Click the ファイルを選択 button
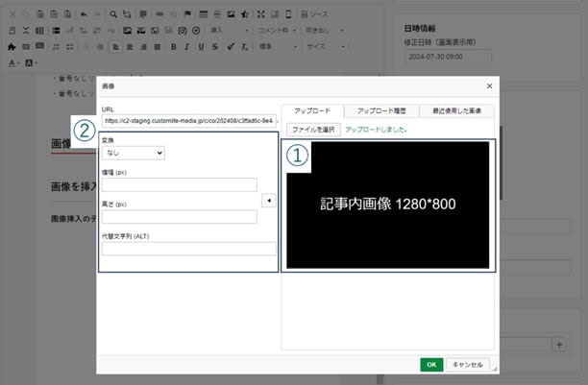This screenshot has width=588, height=385. click(x=313, y=130)
